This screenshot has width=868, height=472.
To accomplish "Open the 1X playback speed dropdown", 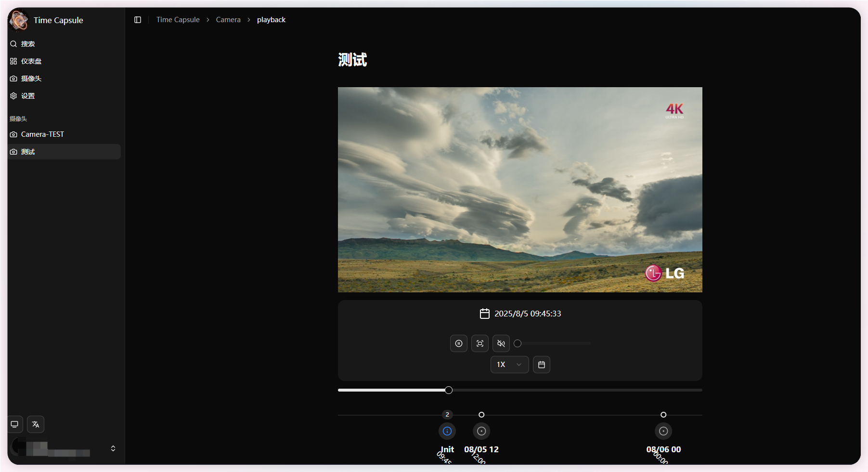I will 509,365.
